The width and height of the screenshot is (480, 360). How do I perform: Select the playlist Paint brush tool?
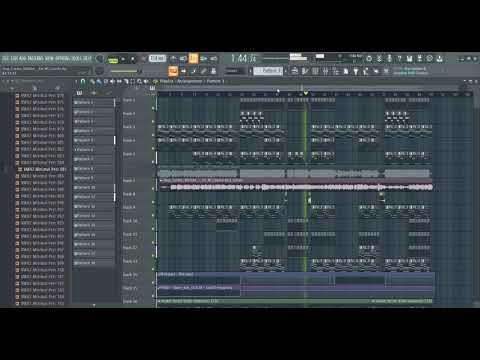pyautogui.click(x=99, y=81)
